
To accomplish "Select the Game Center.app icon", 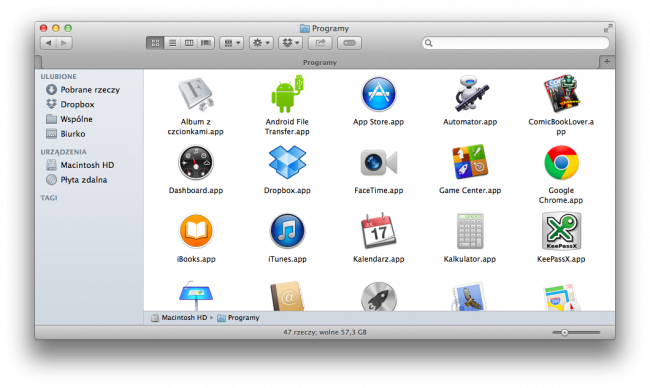I will click(470, 162).
